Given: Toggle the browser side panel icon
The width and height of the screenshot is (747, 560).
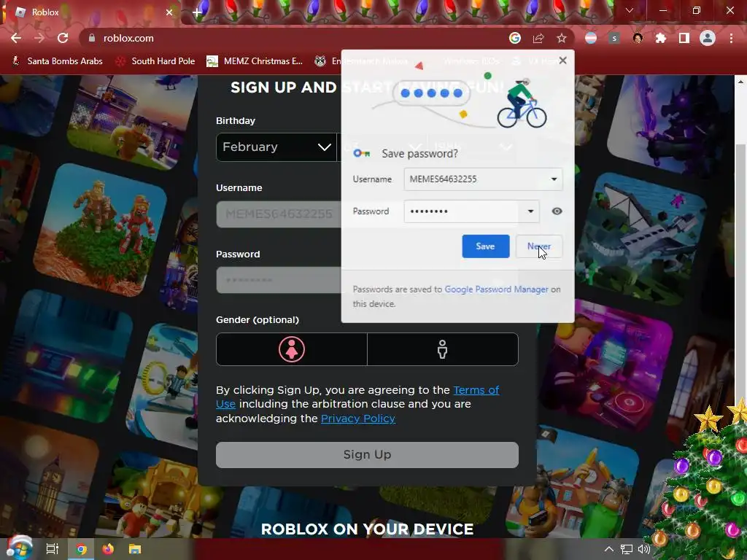Looking at the screenshot, I should click(684, 38).
